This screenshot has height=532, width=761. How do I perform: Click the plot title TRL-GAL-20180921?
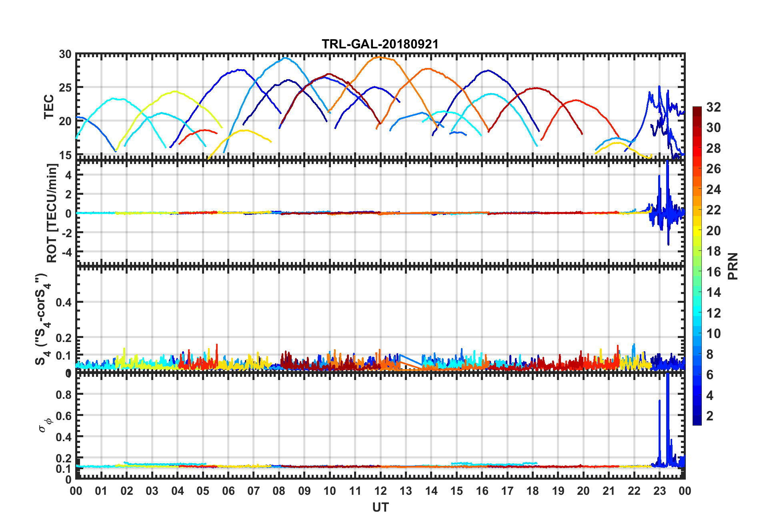(380, 44)
